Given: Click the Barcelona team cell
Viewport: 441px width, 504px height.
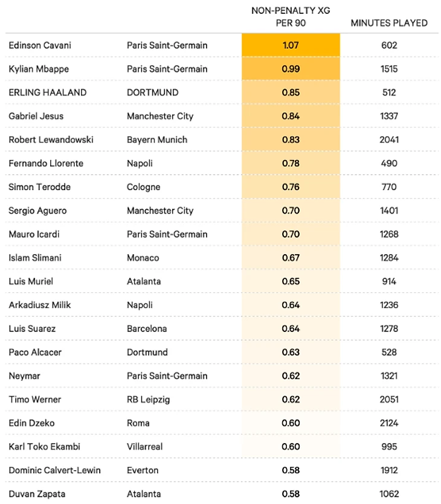Looking at the screenshot, I should 147,329.
